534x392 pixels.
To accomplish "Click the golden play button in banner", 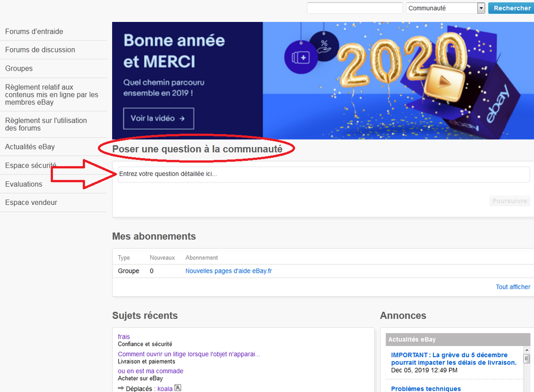I will coord(444,82).
